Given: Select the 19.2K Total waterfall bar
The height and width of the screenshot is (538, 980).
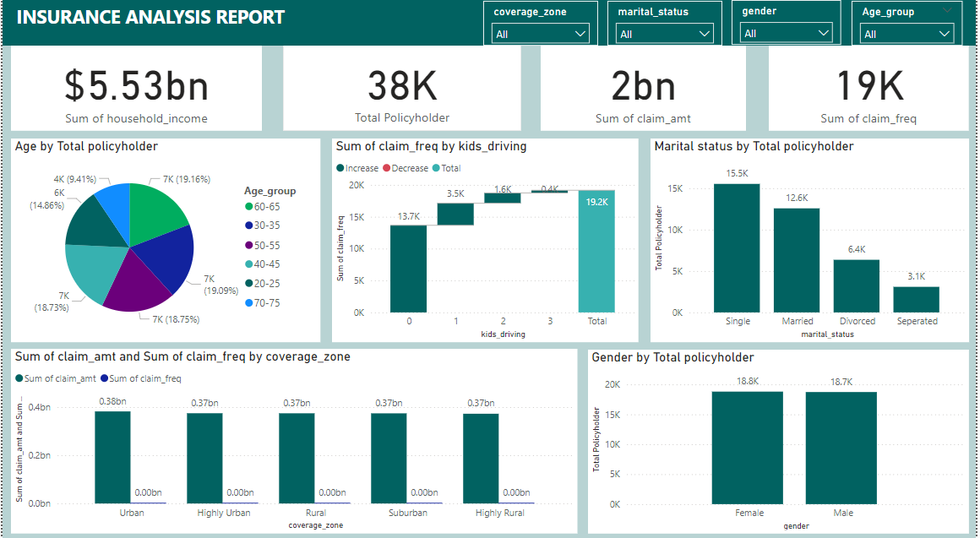Looking at the screenshot, I should (x=597, y=251).
